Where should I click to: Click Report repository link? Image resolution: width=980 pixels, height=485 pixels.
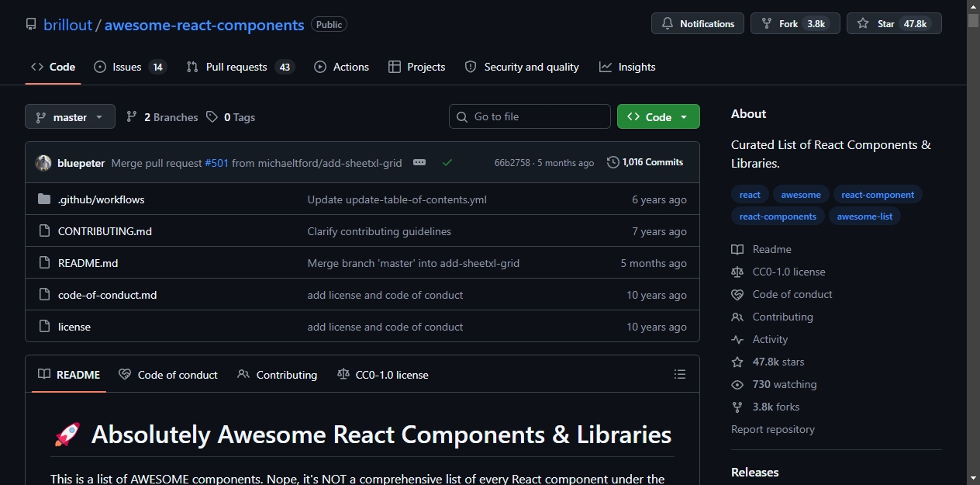tap(773, 429)
